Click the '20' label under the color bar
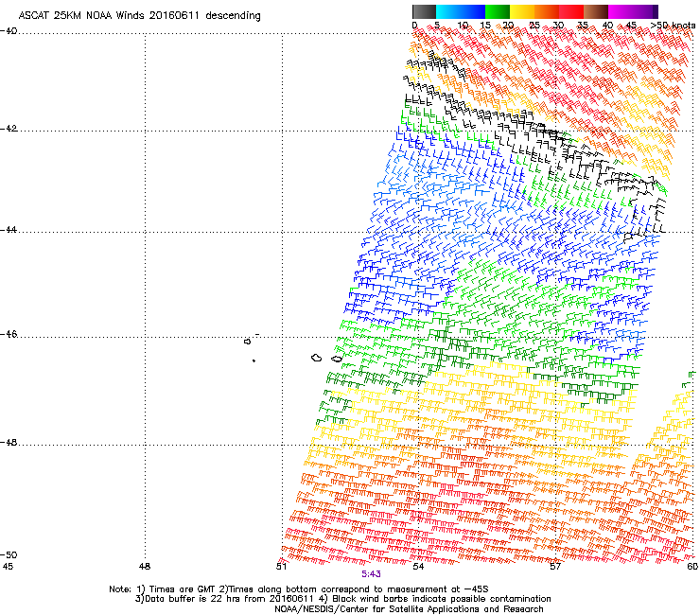Image resolution: width=700 pixels, height=615 pixels. tap(509, 26)
